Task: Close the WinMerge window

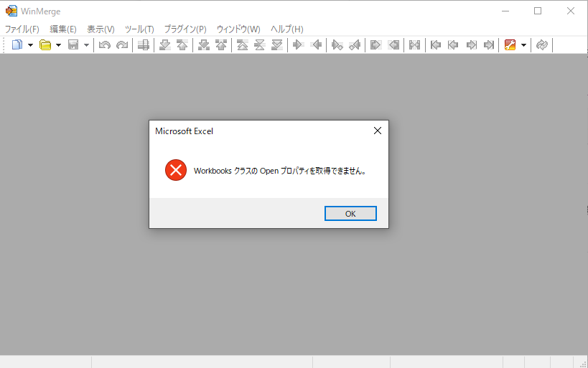Action: [x=570, y=11]
